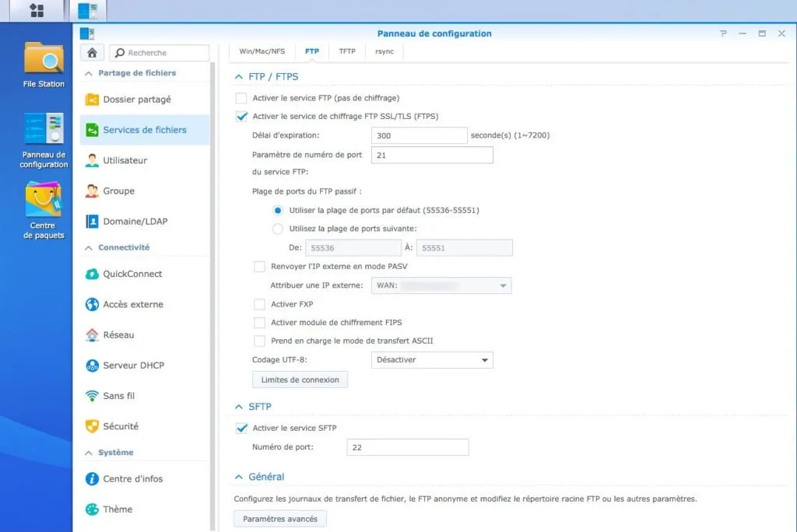The image size is (797, 532).
Task: Click the Groupe people icon
Action: click(92, 191)
